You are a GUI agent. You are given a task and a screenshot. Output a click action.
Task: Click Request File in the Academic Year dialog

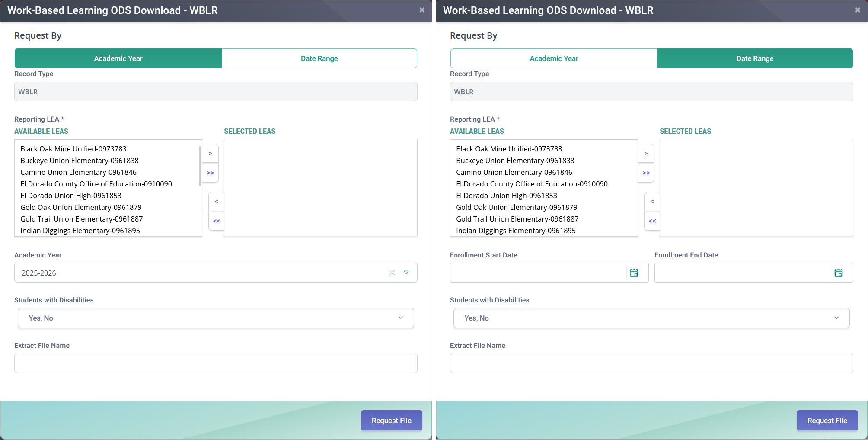click(391, 420)
